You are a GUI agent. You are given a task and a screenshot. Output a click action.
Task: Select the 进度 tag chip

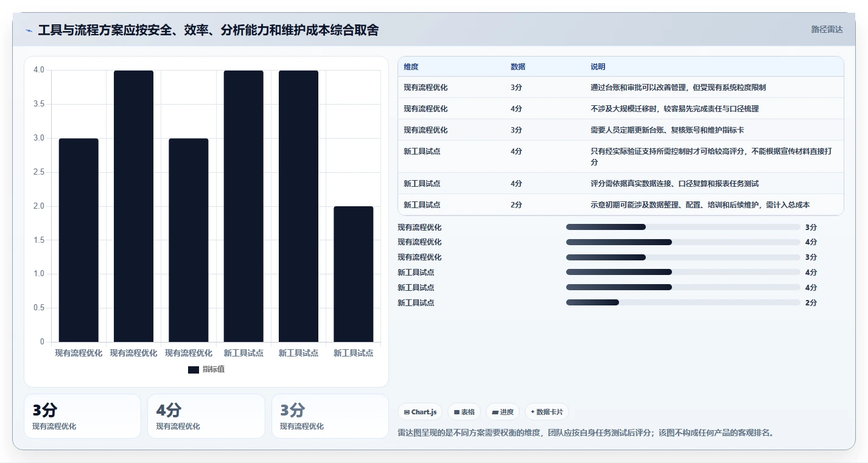click(503, 412)
